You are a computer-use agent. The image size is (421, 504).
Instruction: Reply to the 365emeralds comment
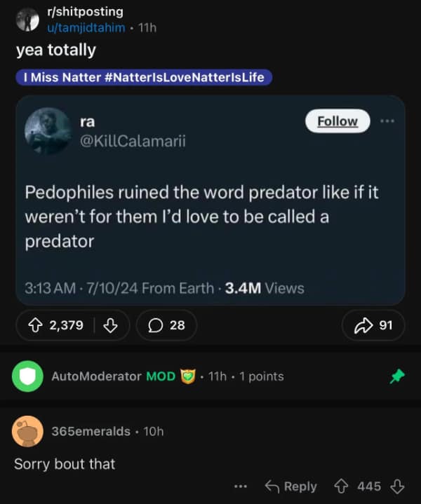pyautogui.click(x=290, y=486)
